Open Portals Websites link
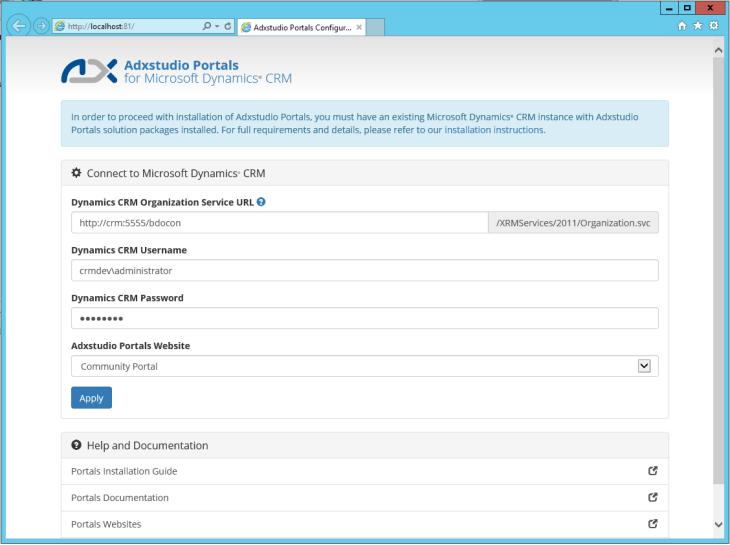 coord(106,525)
